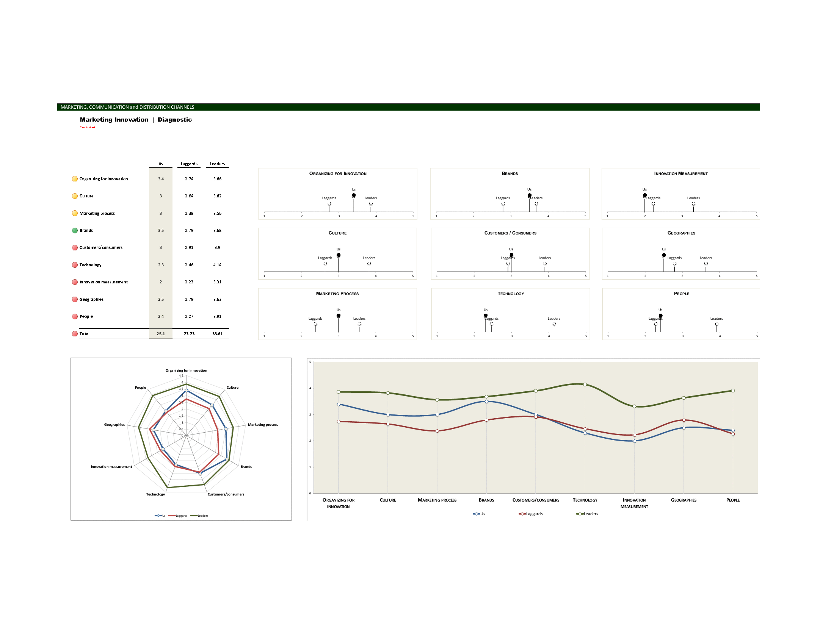The image size is (834, 644).
Task: Select the Leaders value 4.14 for Technology
Action: pos(217,265)
